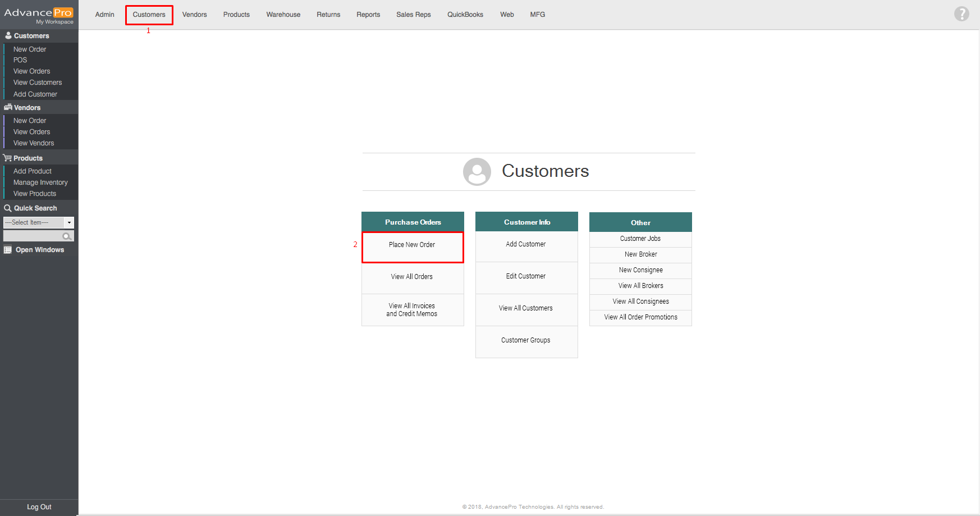980x516 pixels.
Task: Click the help question mark icon
Action: pos(961,14)
